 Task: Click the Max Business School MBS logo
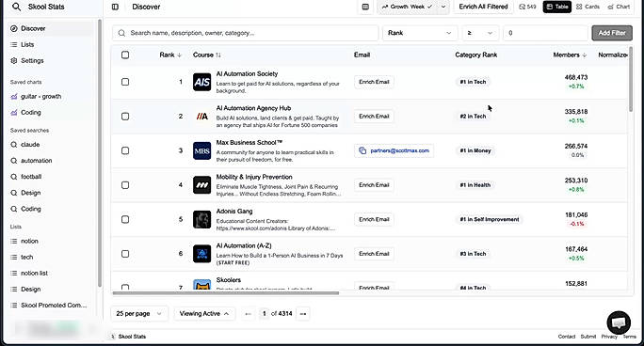click(x=202, y=150)
